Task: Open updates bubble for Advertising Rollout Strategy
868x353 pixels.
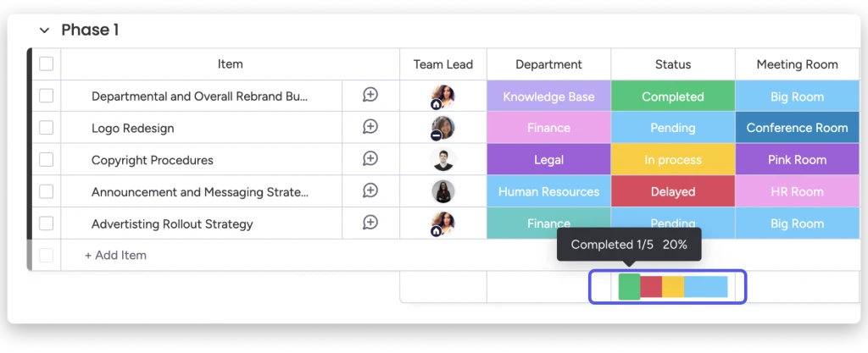Action: (x=370, y=223)
